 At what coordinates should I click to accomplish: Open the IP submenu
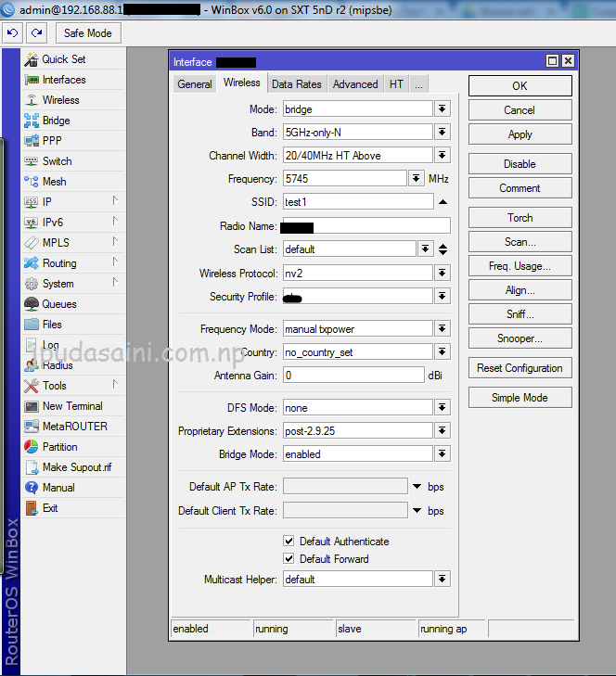click(x=73, y=202)
